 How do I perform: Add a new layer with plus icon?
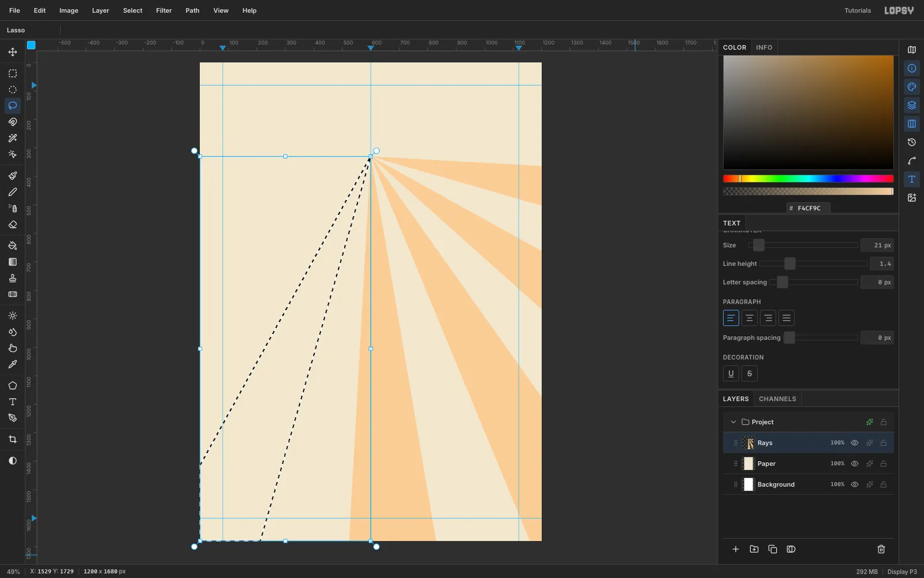[x=736, y=549]
